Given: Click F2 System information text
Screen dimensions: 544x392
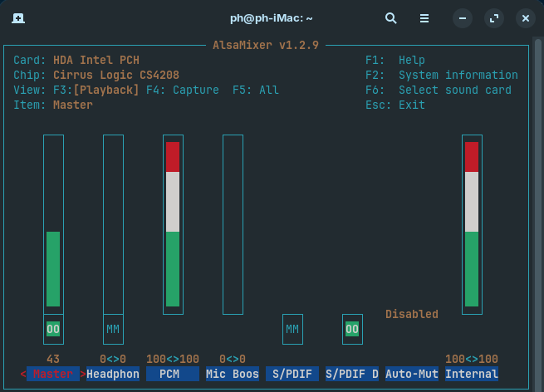Looking at the screenshot, I should coord(442,76).
